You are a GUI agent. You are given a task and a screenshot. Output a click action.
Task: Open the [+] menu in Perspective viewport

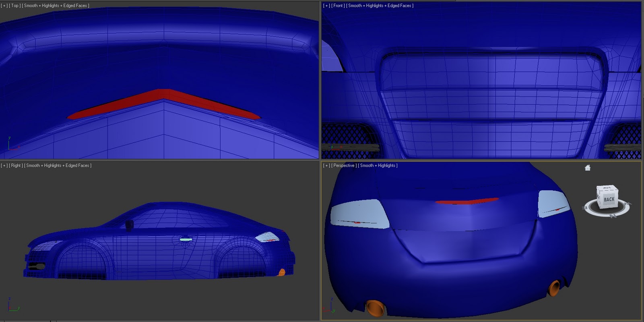tap(326, 166)
